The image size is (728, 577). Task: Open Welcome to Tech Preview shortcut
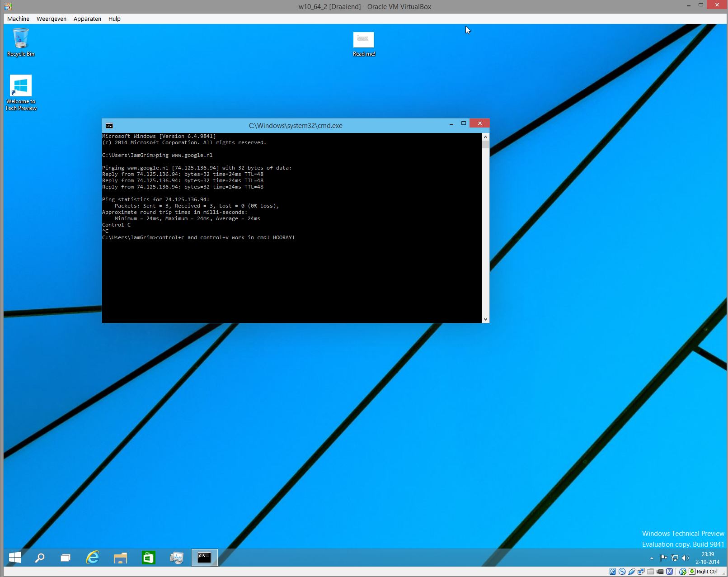(21, 93)
